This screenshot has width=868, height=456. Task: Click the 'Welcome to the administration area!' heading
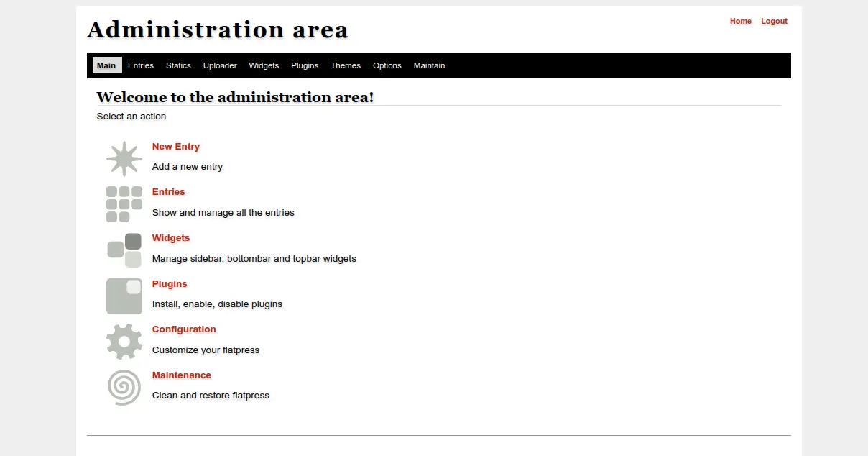(236, 97)
